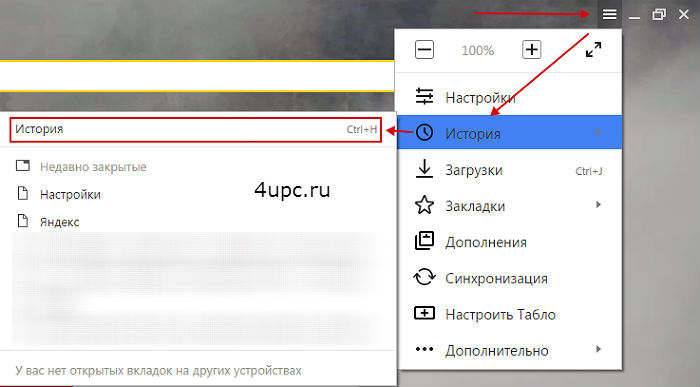Image resolution: width=700 pixels, height=387 pixels.
Task: Increase zoom with the plus button
Action: [x=531, y=50]
